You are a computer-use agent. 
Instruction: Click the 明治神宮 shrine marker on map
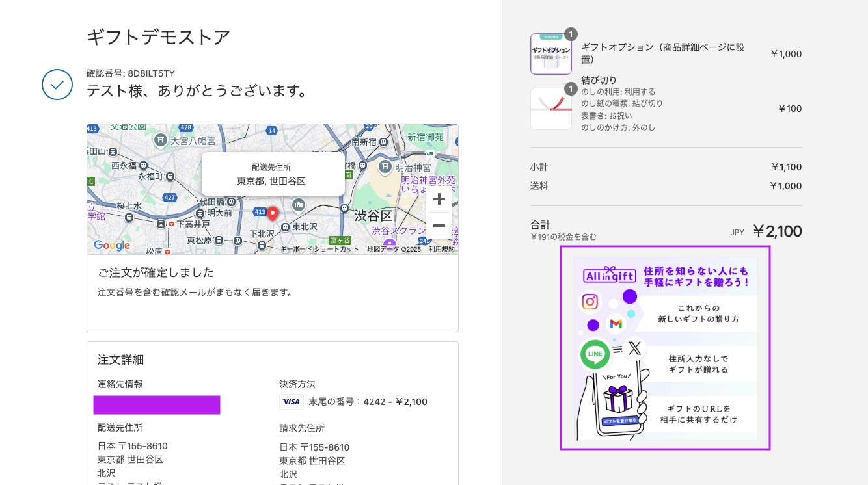click(x=385, y=167)
